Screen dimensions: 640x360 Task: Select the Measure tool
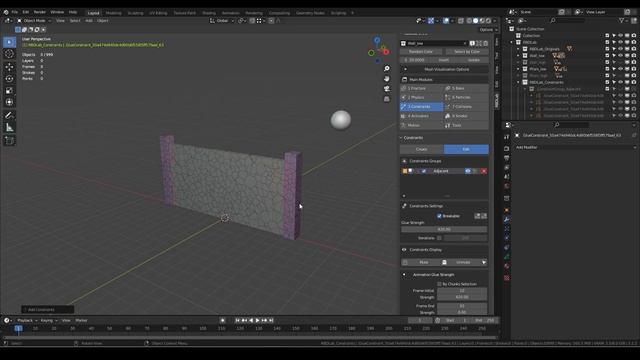[x=9, y=128]
